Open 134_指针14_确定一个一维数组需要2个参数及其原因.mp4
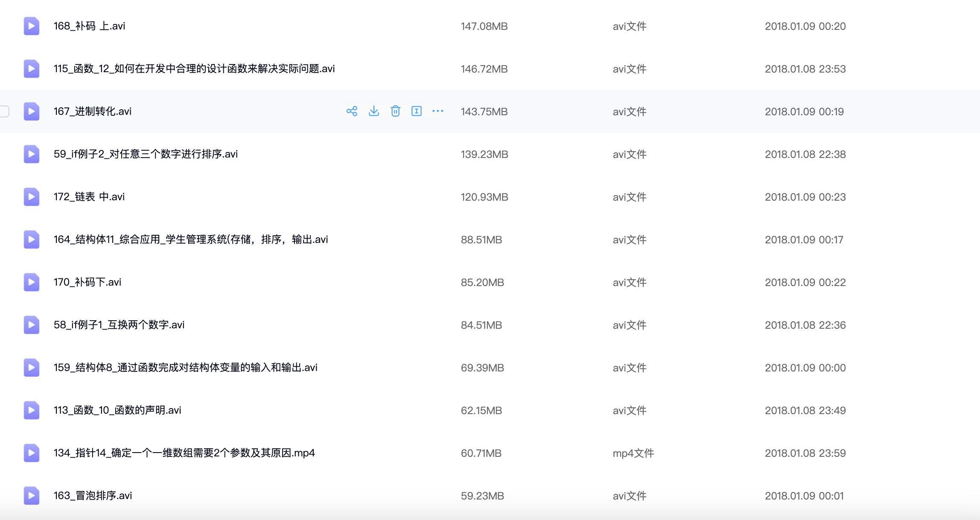The height and width of the screenshot is (520, 980). pyautogui.click(x=184, y=453)
